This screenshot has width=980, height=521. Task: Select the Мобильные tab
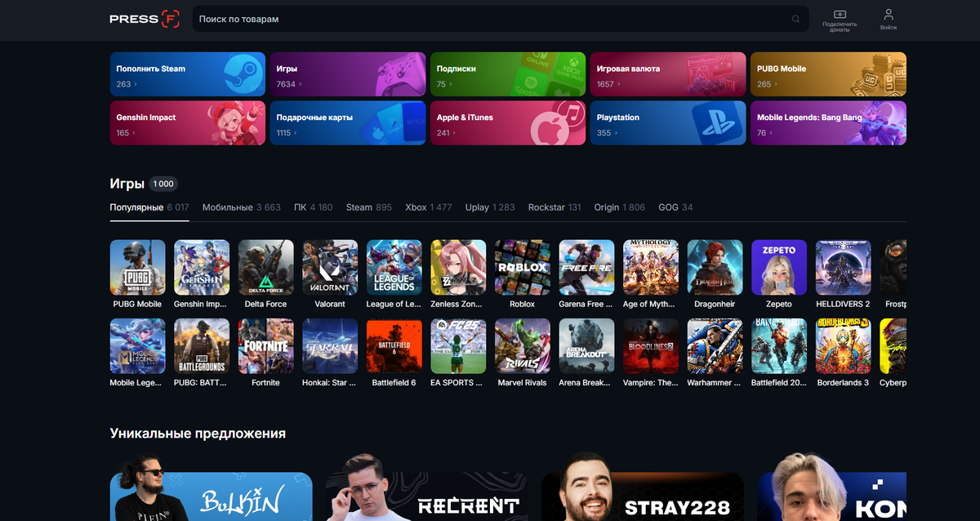tap(241, 207)
